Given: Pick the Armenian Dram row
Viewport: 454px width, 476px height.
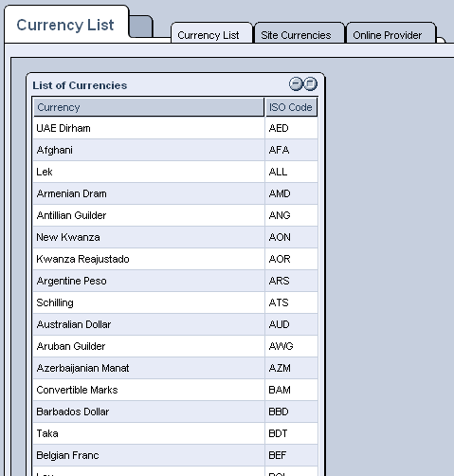Looking at the screenshot, I should pos(175,193).
